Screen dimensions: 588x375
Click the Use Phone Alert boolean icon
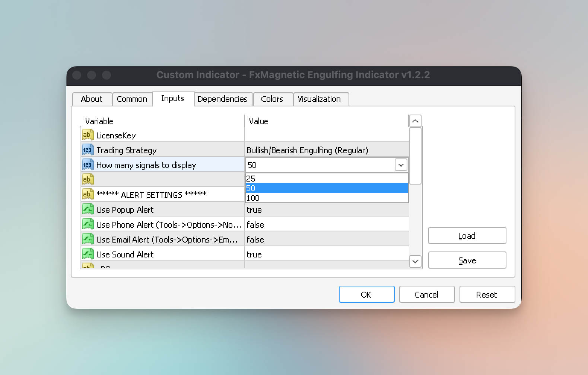click(88, 224)
